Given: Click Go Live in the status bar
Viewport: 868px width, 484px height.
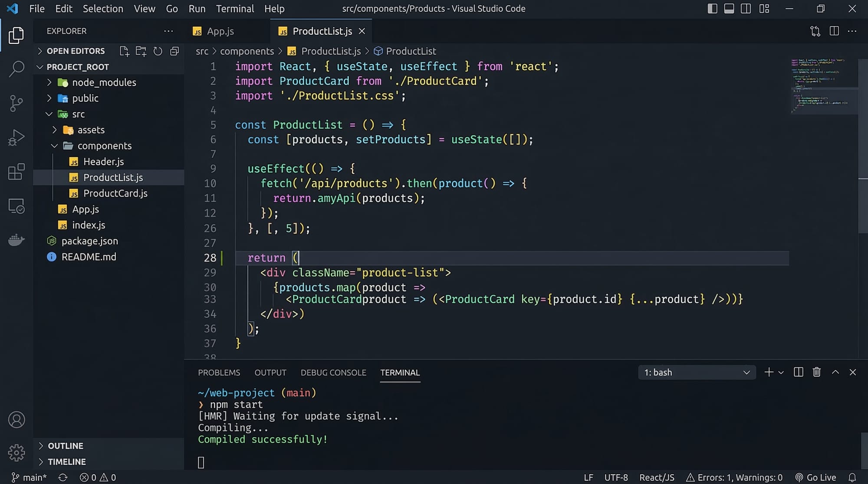Looking at the screenshot, I should pos(815,477).
